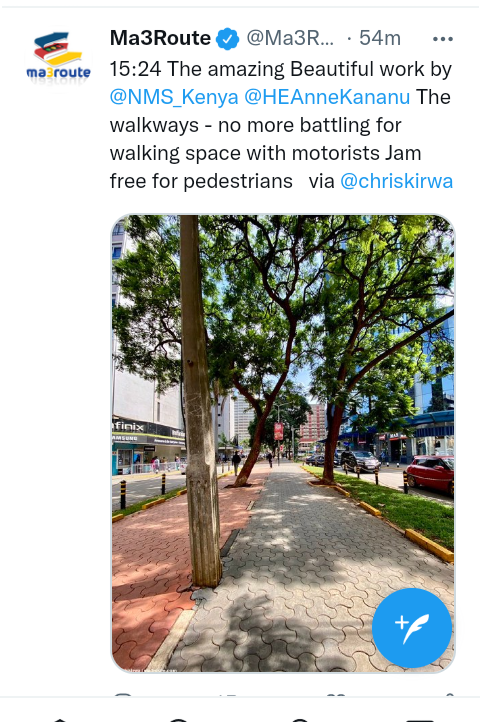Screen dimensions: 480x722
Task: Tap the floating compose tweet button
Action: [x=412, y=628]
